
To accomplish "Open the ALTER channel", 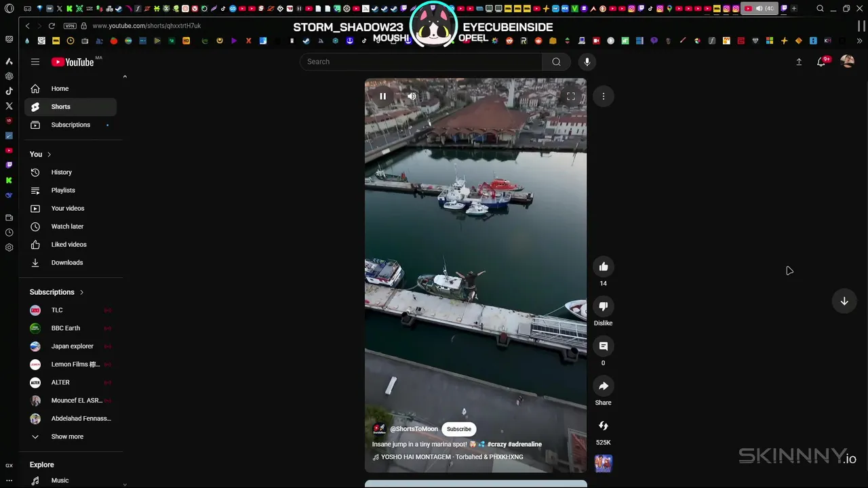I will [x=71, y=382].
